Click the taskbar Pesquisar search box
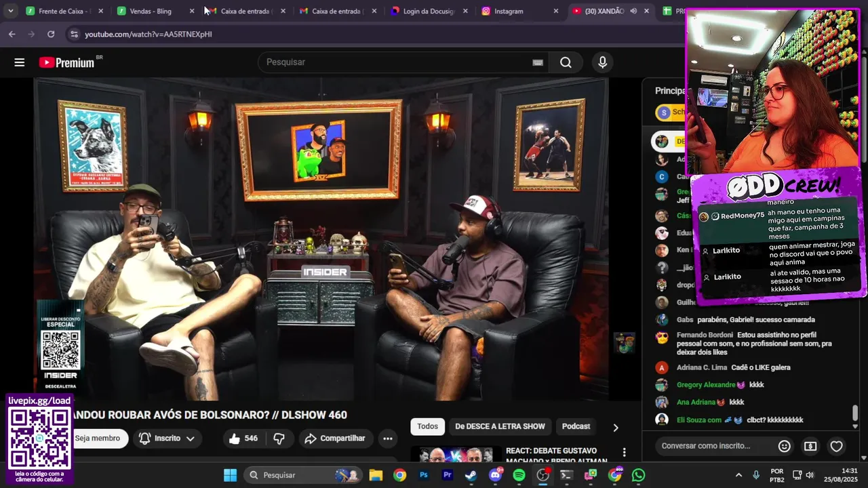 pos(304,475)
